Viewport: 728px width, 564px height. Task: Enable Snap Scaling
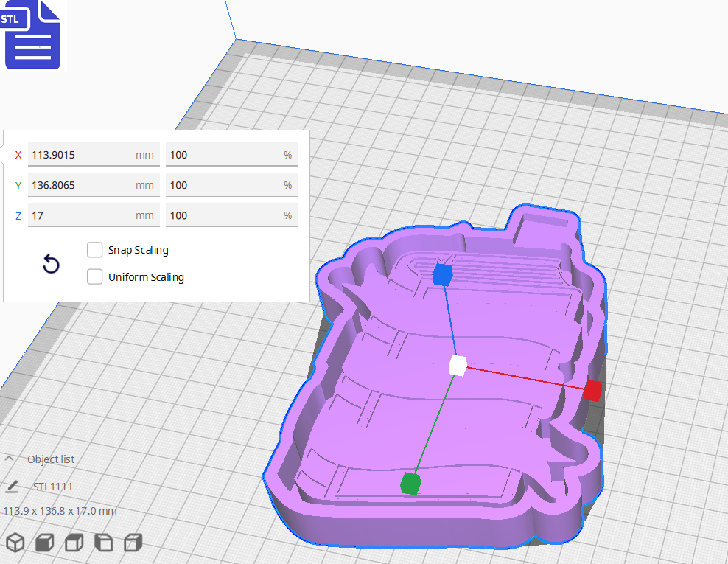pyautogui.click(x=94, y=249)
